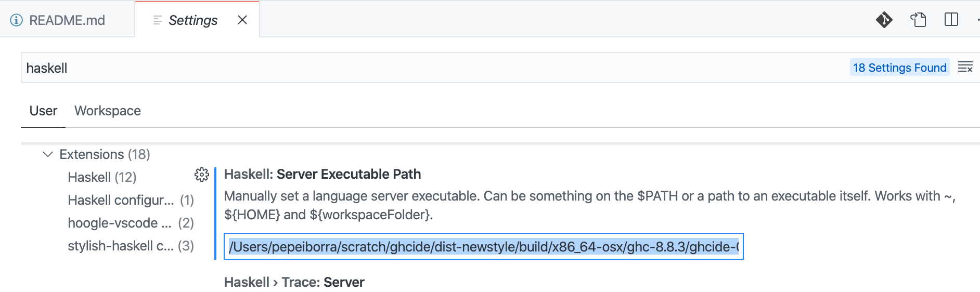Select the User settings scope

click(43, 111)
